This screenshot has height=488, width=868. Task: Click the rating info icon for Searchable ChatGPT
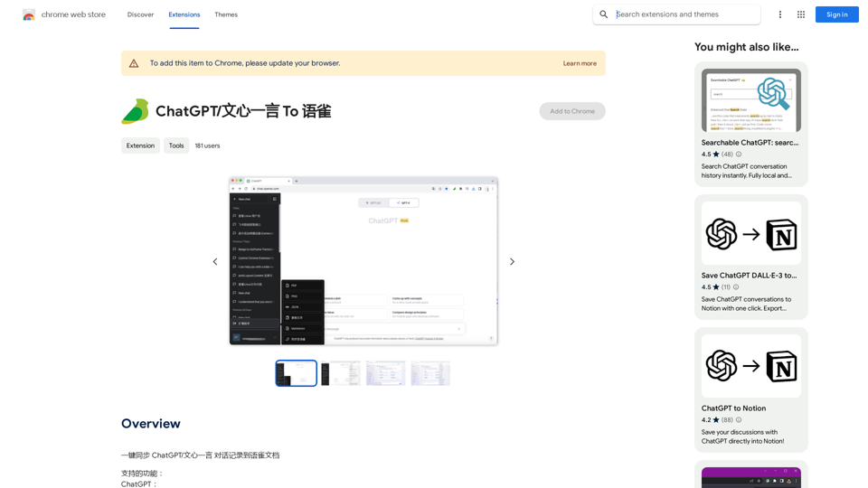click(739, 155)
